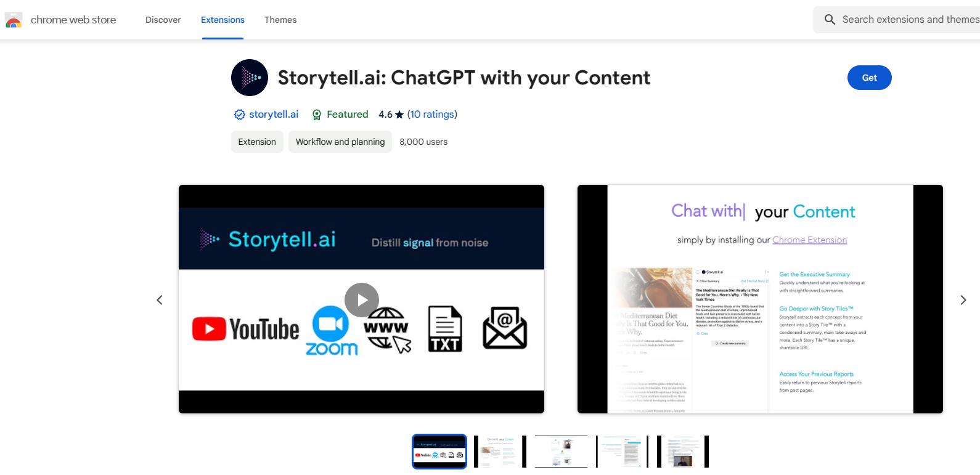980x475 pixels.
Task: Click the search magnifier icon
Action: point(830,20)
